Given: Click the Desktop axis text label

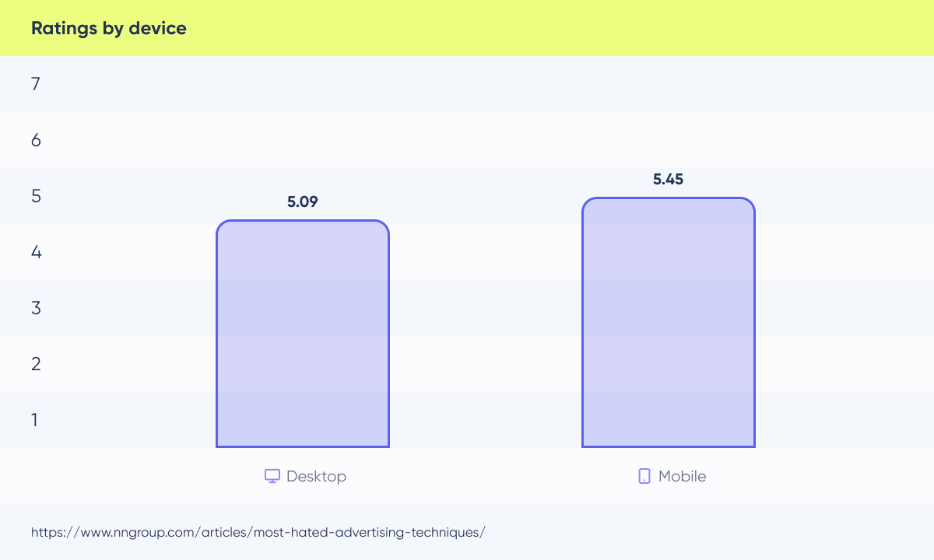Looking at the screenshot, I should pyautogui.click(x=316, y=476).
